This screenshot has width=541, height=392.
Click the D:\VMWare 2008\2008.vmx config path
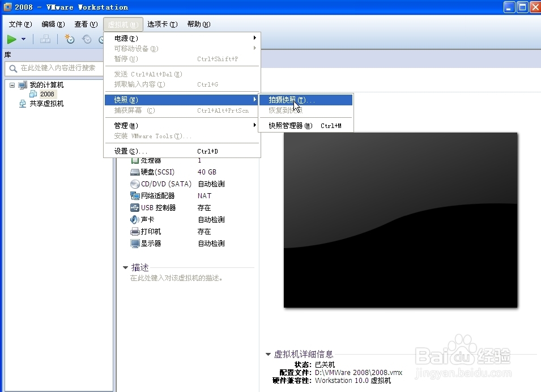click(x=359, y=373)
